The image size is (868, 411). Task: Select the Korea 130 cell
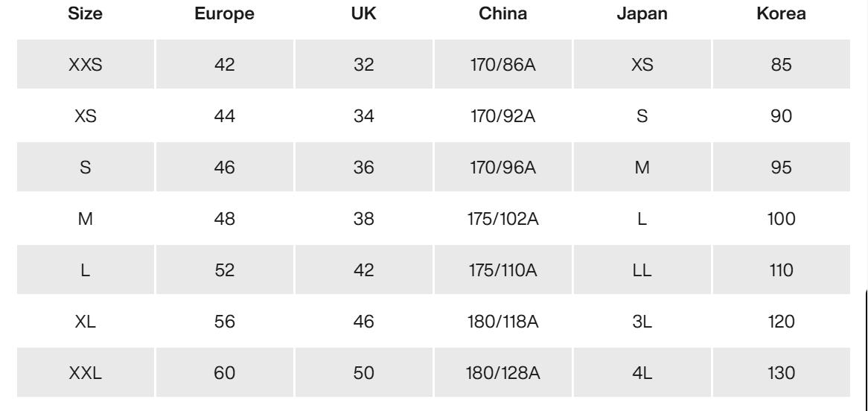781,373
